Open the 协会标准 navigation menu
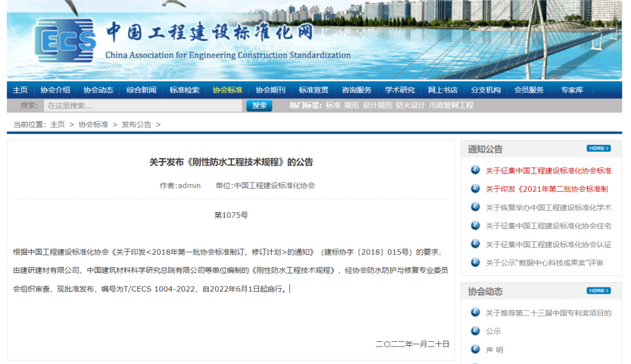Viewport: 631px width, 364px height. [227, 90]
